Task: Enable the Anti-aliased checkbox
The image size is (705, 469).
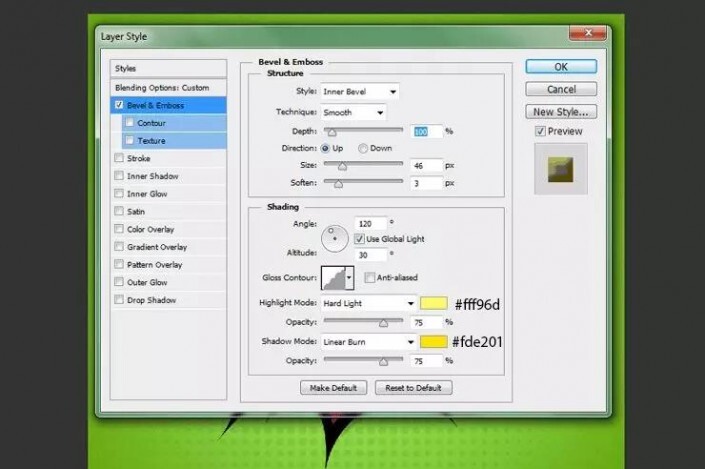Action: [370, 278]
